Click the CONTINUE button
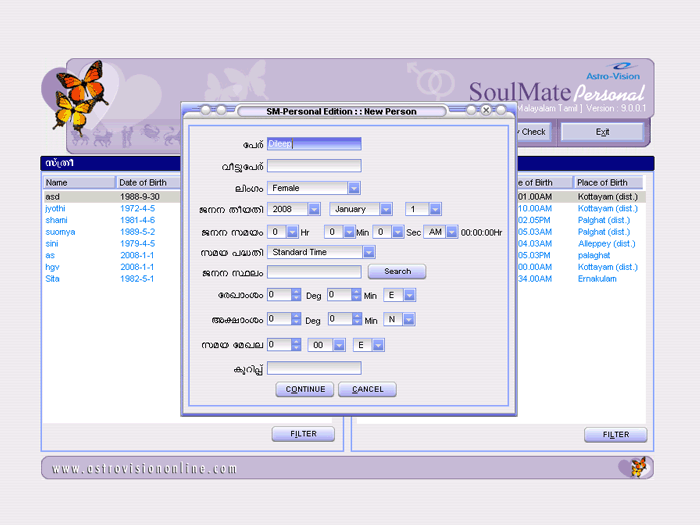 [x=305, y=389]
